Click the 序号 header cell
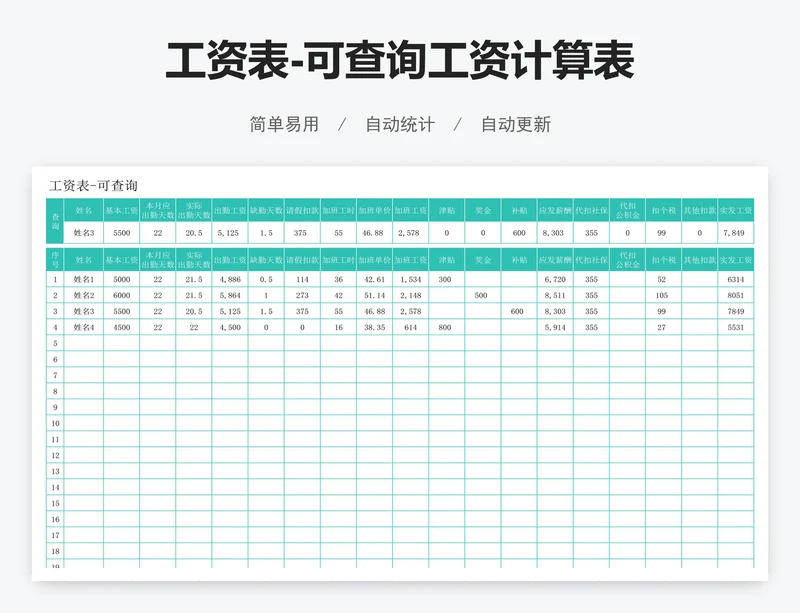Screen dimensions: 800x613 [x=55, y=260]
